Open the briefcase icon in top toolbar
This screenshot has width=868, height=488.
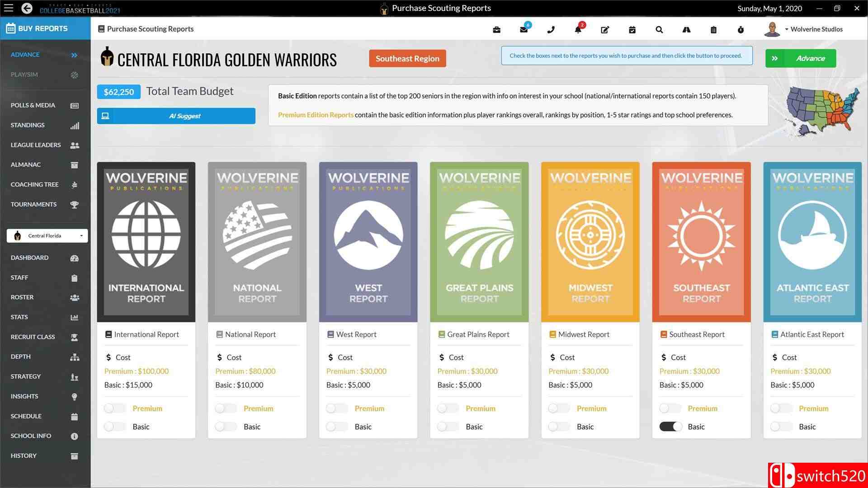point(496,30)
